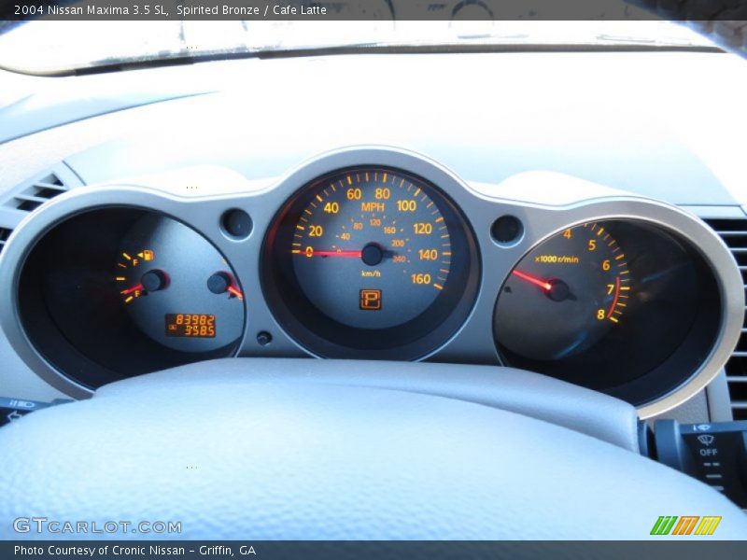The width and height of the screenshot is (747, 560).
Task: Click the 240 km/h inner mark
Action: point(399,259)
